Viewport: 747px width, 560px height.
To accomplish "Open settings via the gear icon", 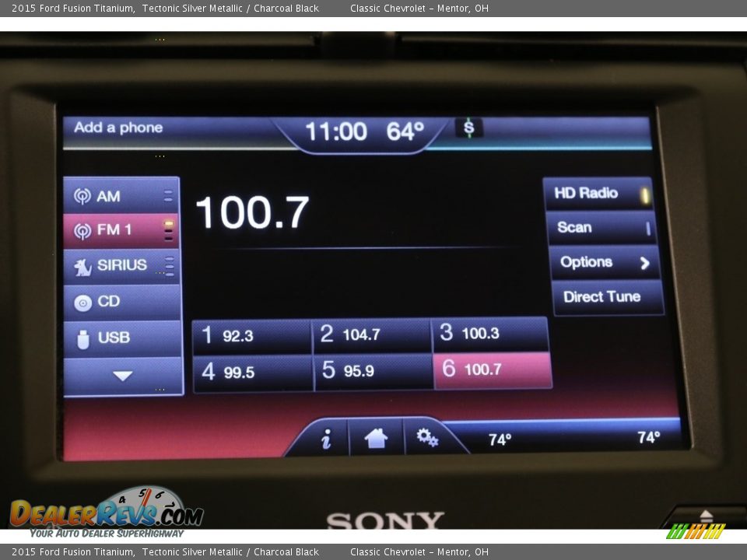I will (x=427, y=438).
